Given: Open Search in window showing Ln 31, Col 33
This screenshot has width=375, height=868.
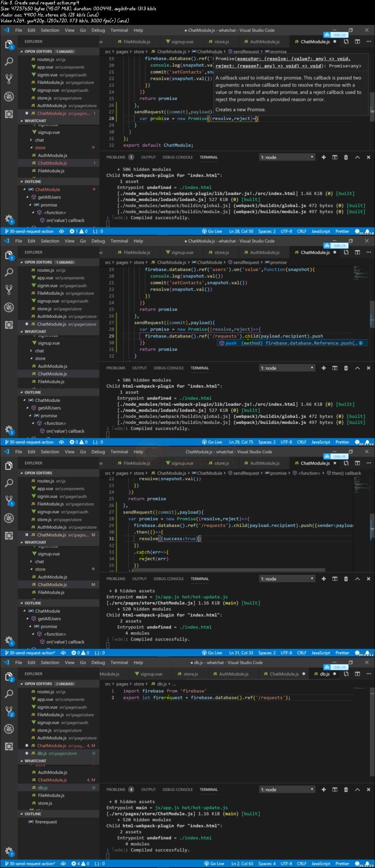Looking at the screenshot, I should 9,483.
